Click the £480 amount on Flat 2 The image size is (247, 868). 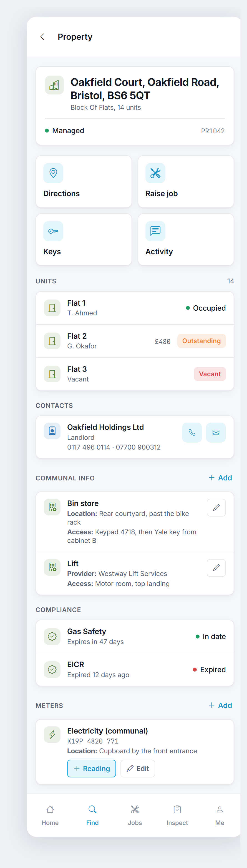(x=163, y=342)
